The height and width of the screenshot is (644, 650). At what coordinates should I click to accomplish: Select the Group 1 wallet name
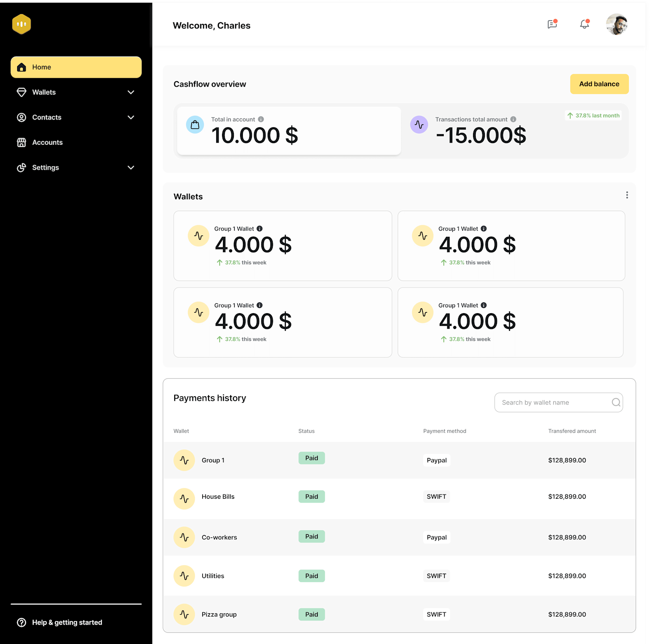click(x=213, y=460)
